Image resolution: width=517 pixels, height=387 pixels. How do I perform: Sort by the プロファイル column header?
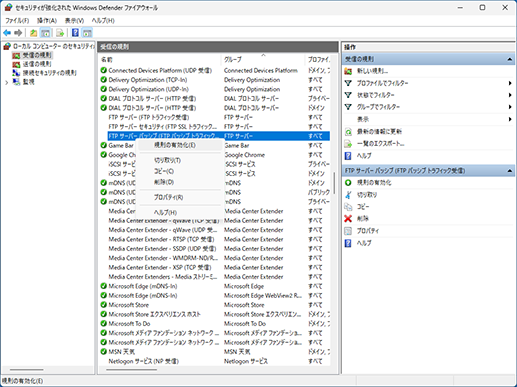318,59
